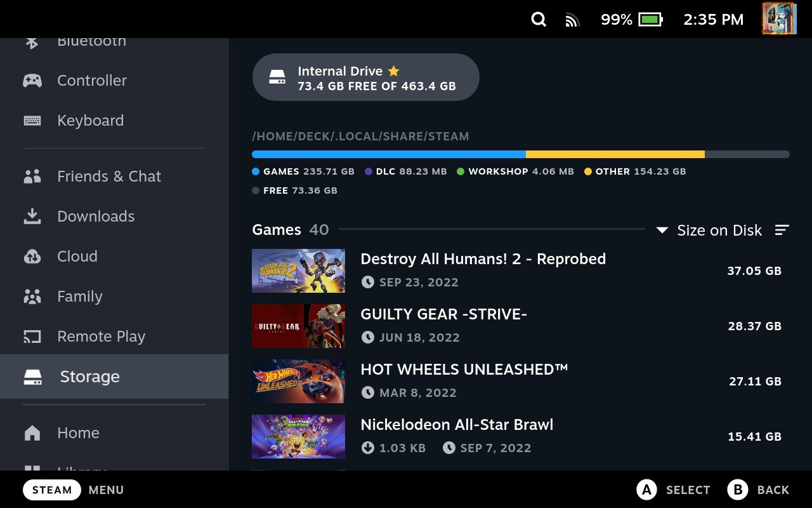812x508 pixels.
Task: Click the A button glyph
Action: coord(646,490)
